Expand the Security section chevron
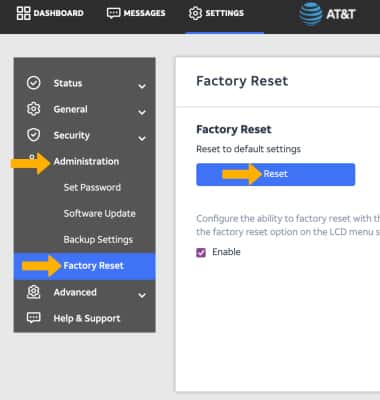The width and height of the screenshot is (380, 400). pos(142,138)
